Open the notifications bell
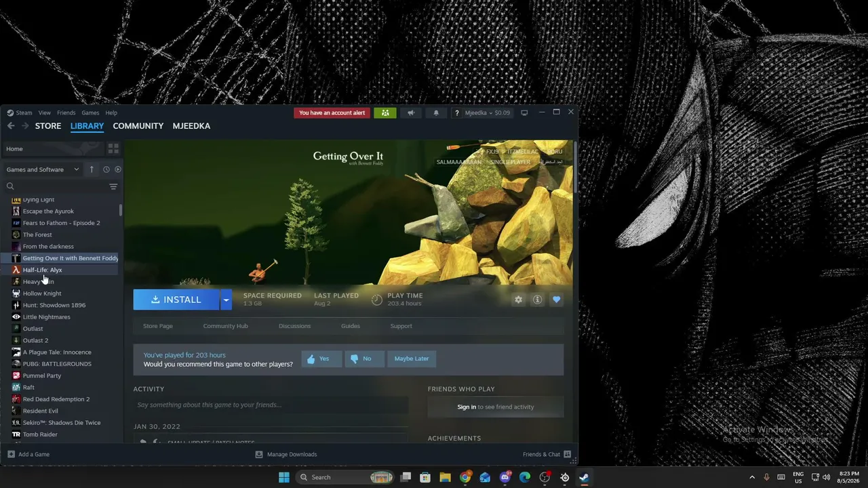 pyautogui.click(x=436, y=113)
